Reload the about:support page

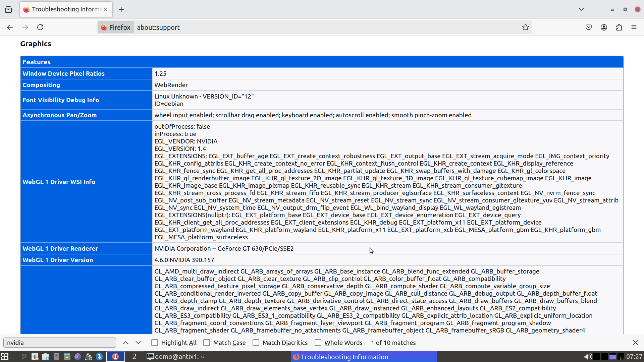[40, 27]
